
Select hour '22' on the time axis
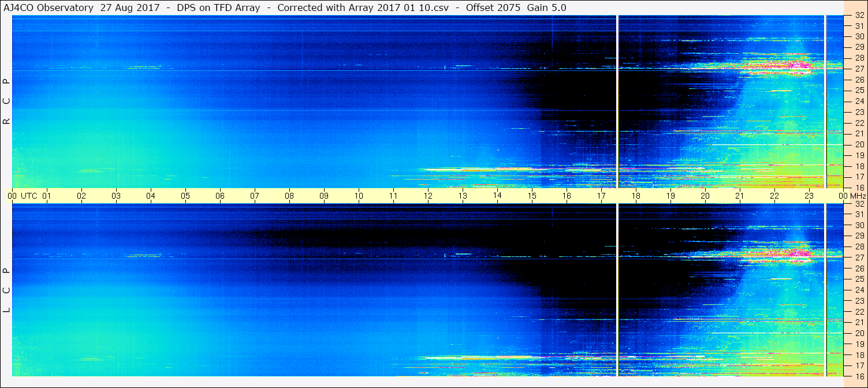click(774, 196)
